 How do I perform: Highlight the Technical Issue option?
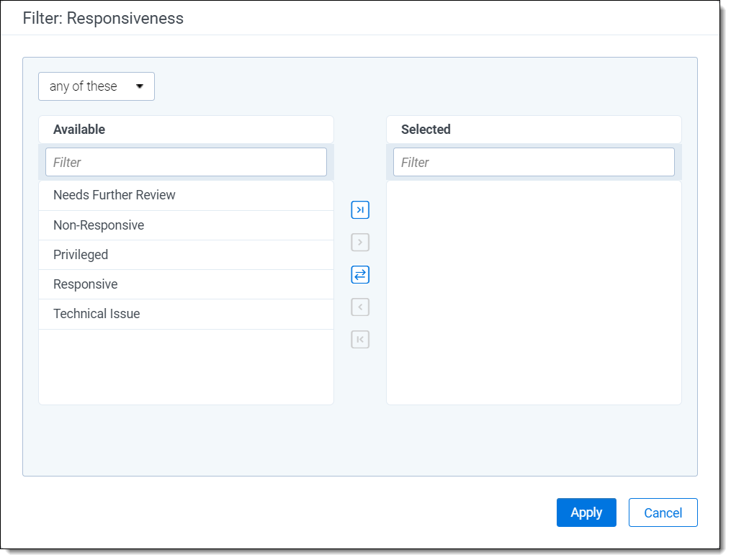click(x=97, y=314)
